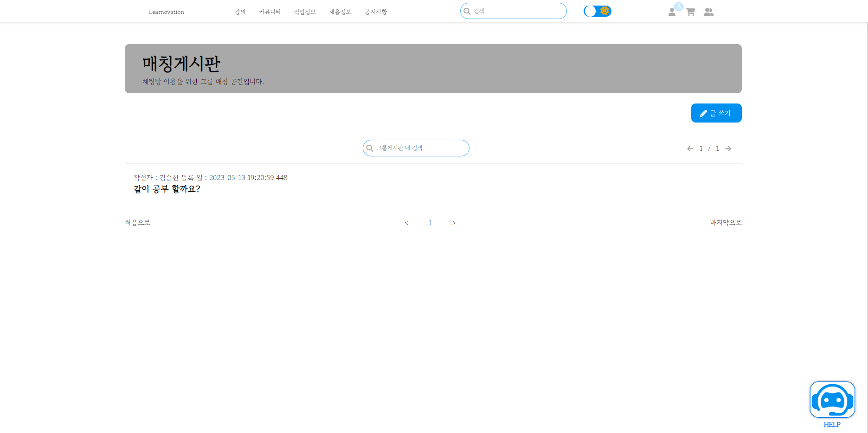Open the 채용정보 menu

coord(340,12)
